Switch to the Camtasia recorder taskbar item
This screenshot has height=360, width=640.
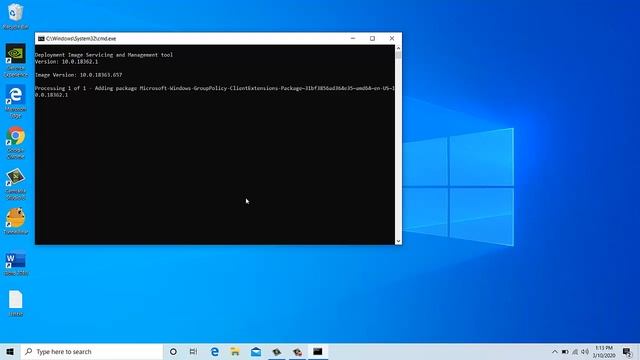298,351
